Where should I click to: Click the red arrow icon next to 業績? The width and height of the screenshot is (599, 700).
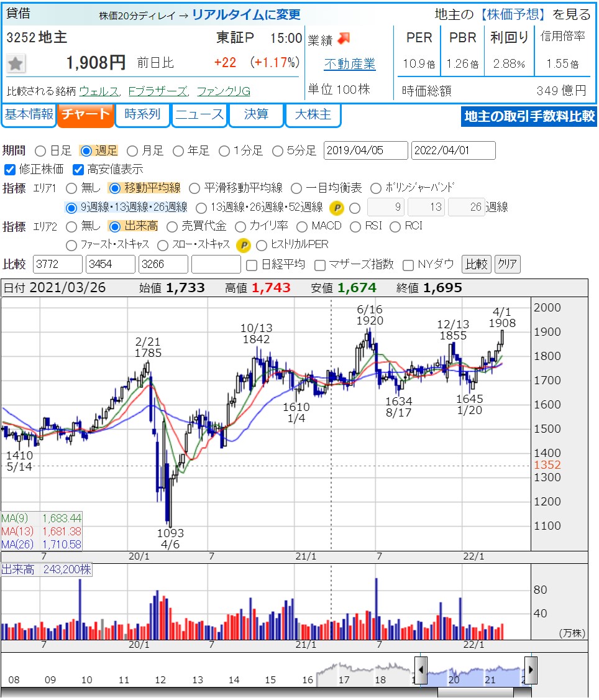344,39
